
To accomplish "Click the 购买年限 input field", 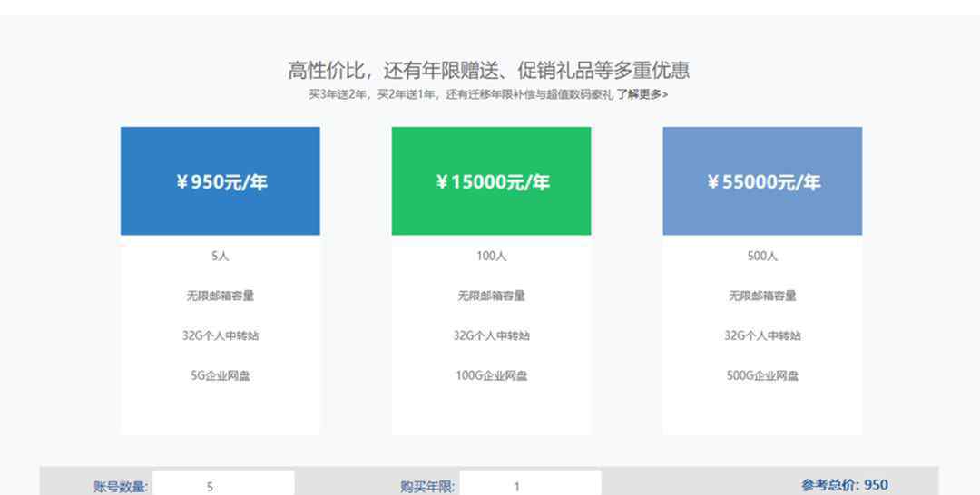I will [x=531, y=484].
